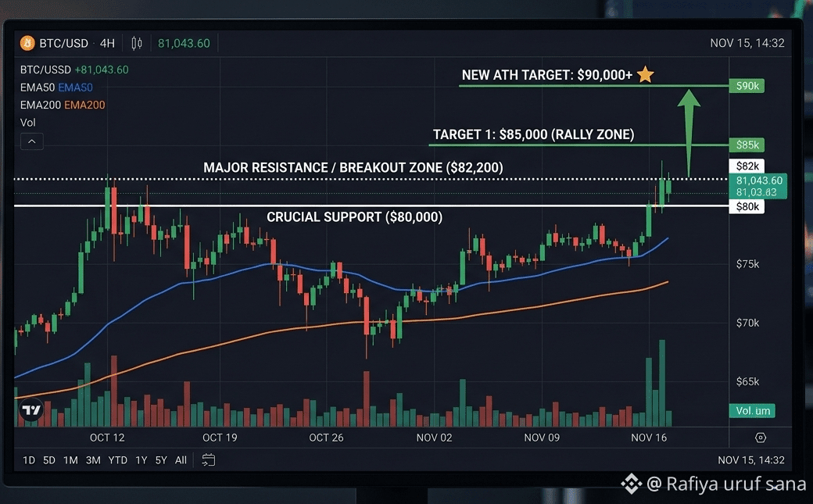Screen dimensions: 813x504
Task: Collapse the indicator legend chevron
Action: (31, 141)
